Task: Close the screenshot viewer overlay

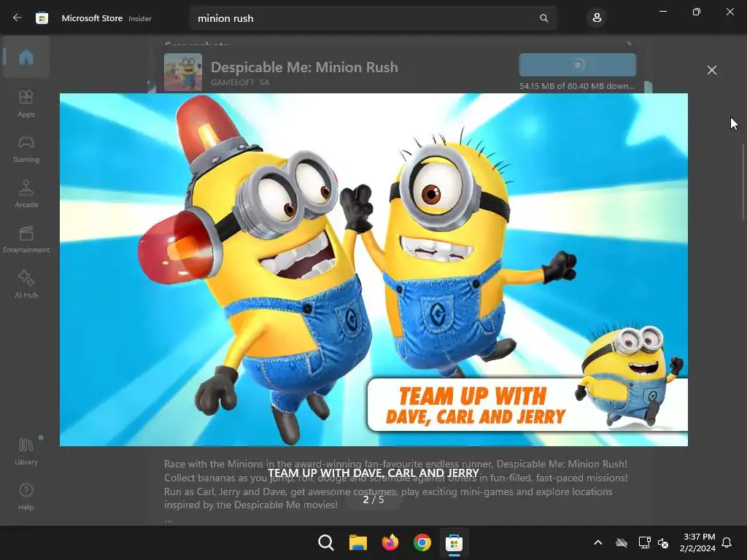Action: click(712, 70)
